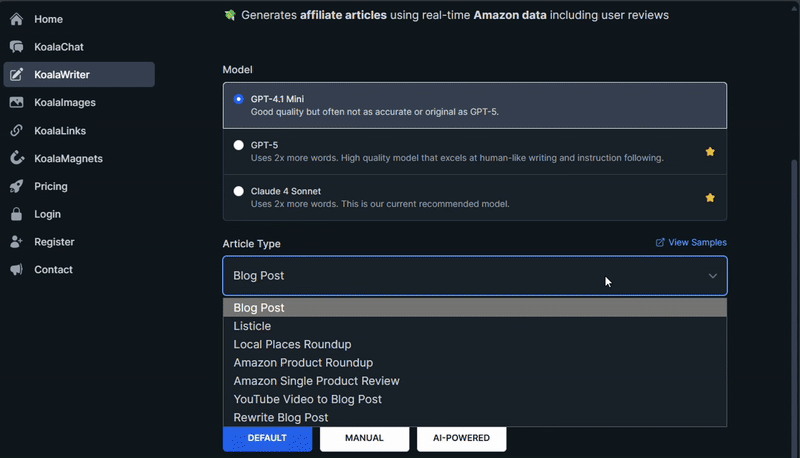Select the GPT-5 model radio button
800x458 pixels.
(x=238, y=145)
